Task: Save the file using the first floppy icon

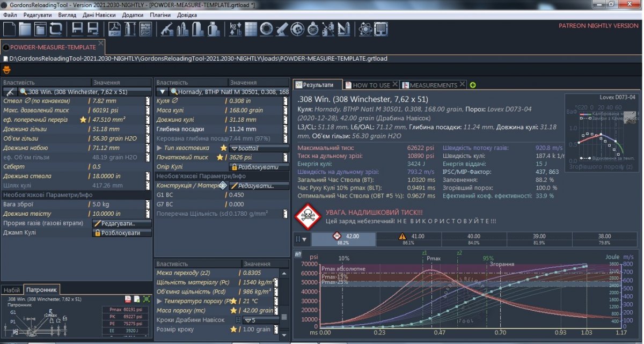Action: point(78,28)
